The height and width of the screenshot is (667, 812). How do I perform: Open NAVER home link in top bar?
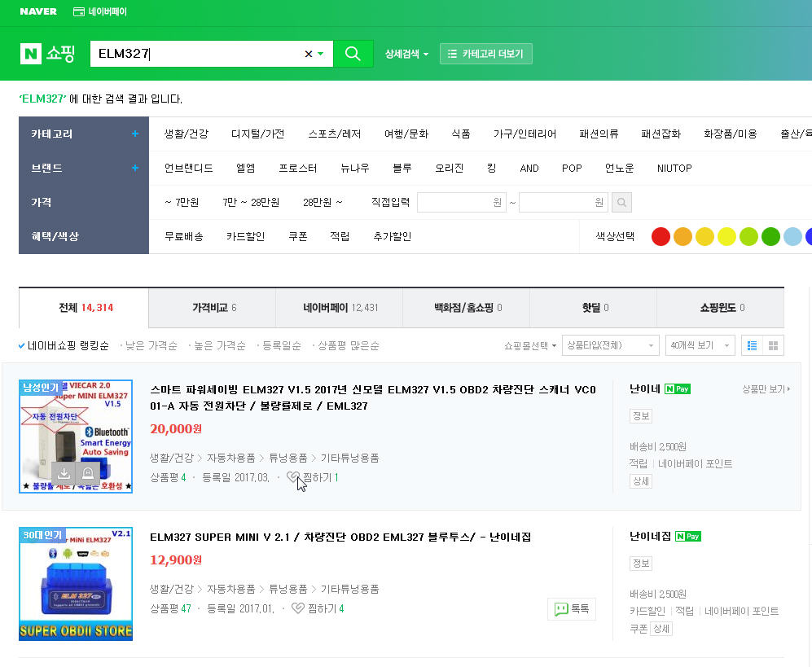tap(38, 11)
